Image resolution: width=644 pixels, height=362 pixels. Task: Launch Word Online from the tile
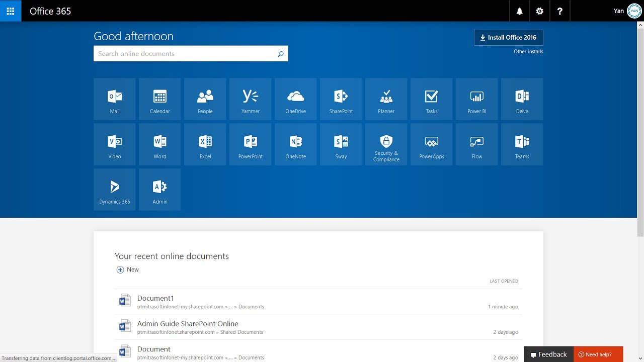point(160,144)
